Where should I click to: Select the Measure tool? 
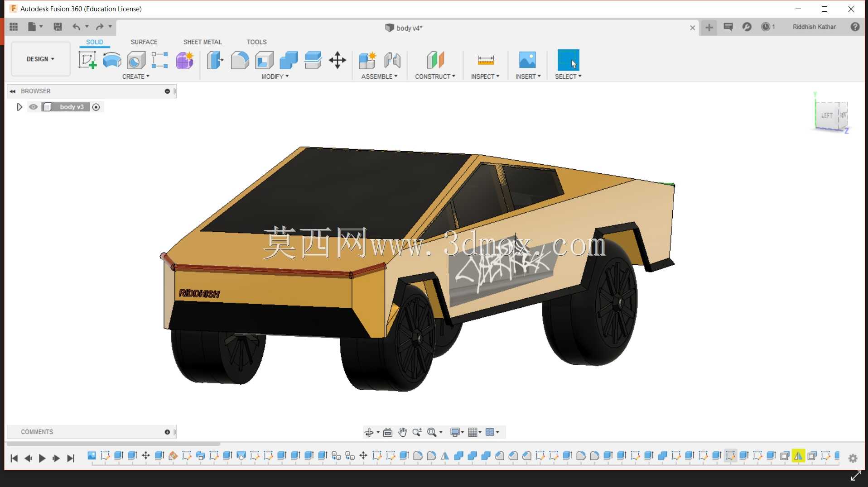coord(486,60)
